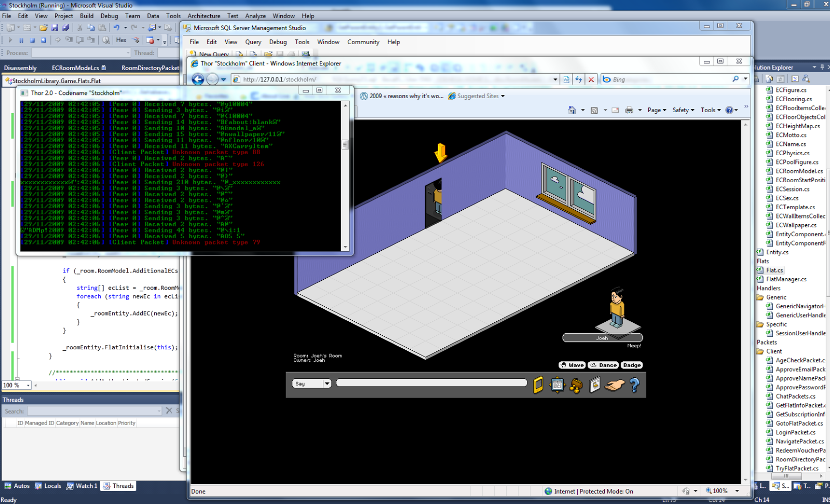Screen dimensions: 830x504
Task: Open Query menu in SQL Server Management Studio
Action: click(253, 42)
